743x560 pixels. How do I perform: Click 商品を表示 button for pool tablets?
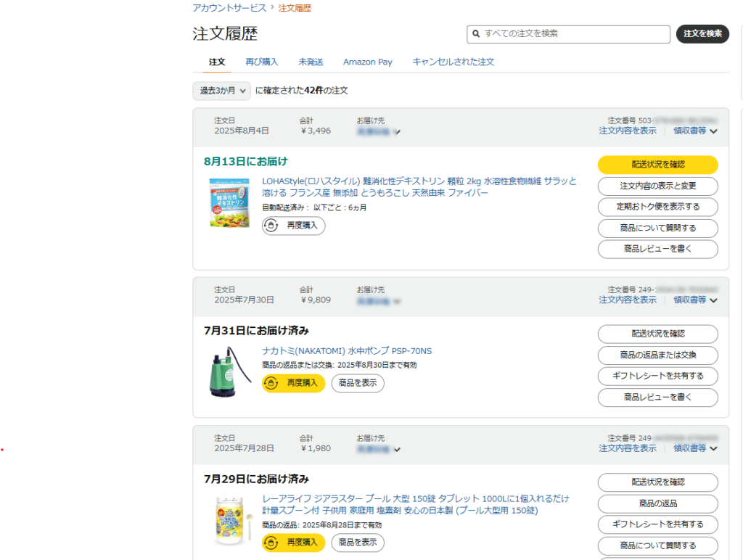click(358, 543)
